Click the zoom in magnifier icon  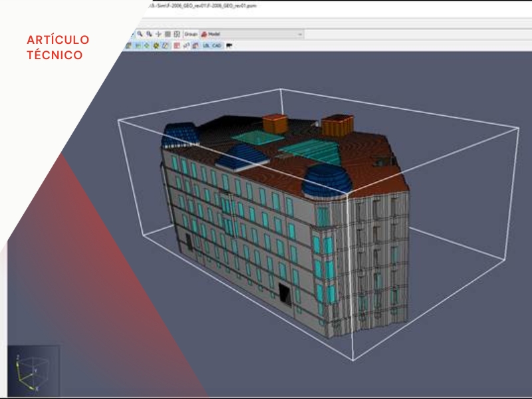click(140, 34)
